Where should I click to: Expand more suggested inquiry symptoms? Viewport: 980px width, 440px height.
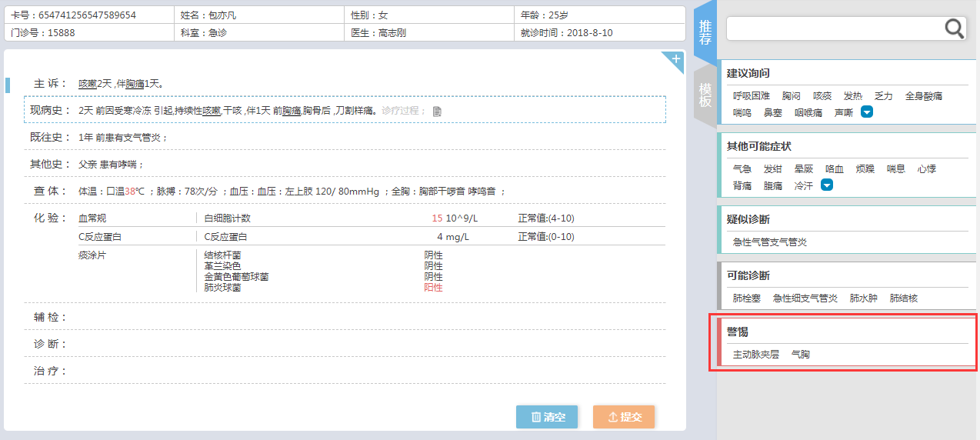coord(867,112)
